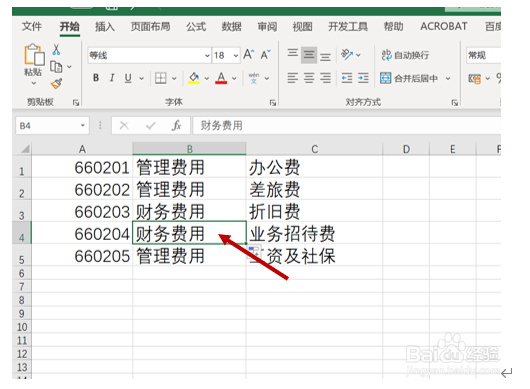Open merge and center dropdown arrow

click(448, 78)
